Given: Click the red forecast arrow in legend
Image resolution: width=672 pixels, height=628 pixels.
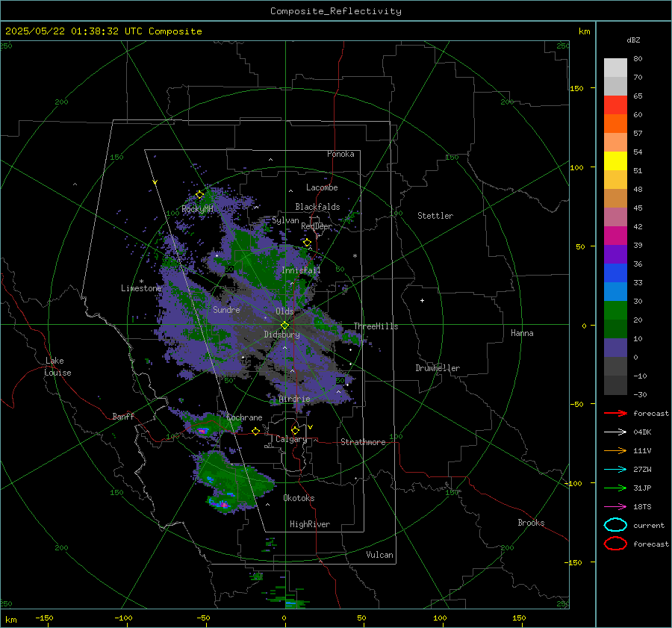Looking at the screenshot, I should [x=615, y=413].
